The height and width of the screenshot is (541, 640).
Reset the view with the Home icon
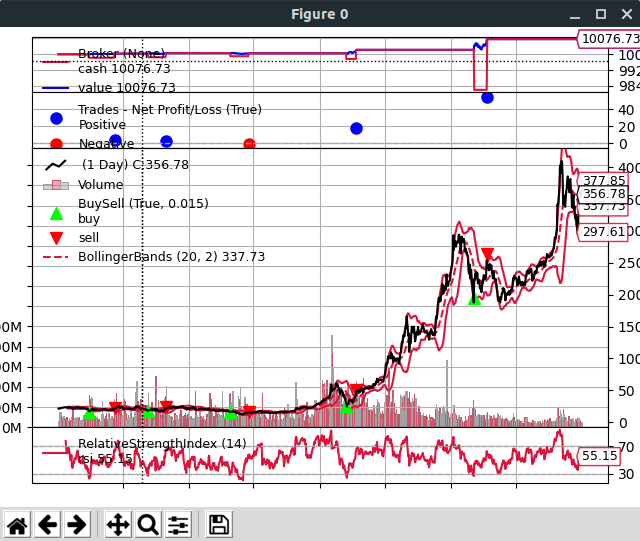pyautogui.click(x=17, y=525)
